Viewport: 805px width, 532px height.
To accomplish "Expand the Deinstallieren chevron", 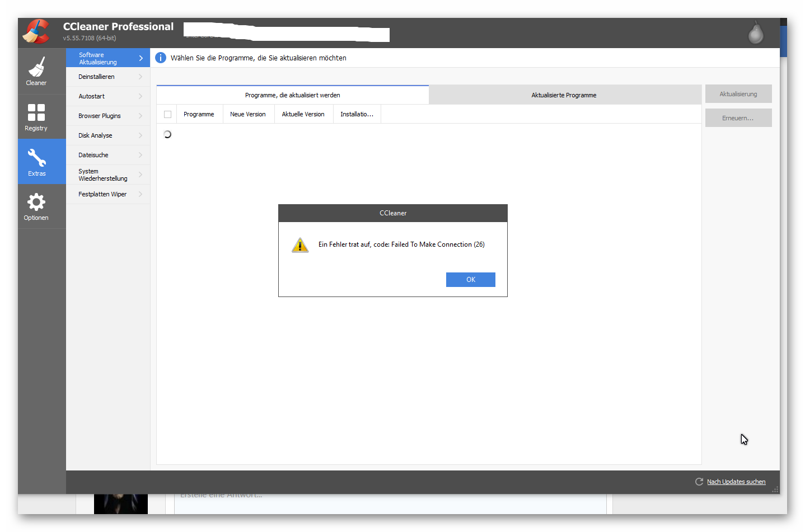I will [x=141, y=77].
